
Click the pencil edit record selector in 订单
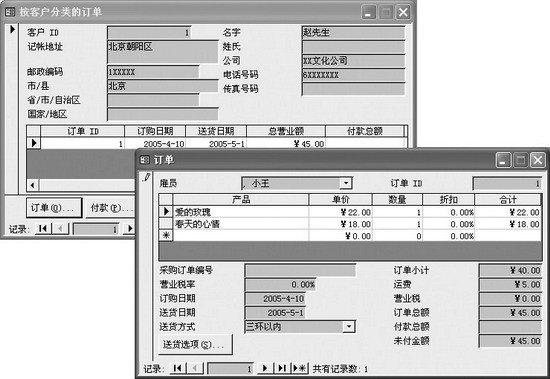coord(146,177)
